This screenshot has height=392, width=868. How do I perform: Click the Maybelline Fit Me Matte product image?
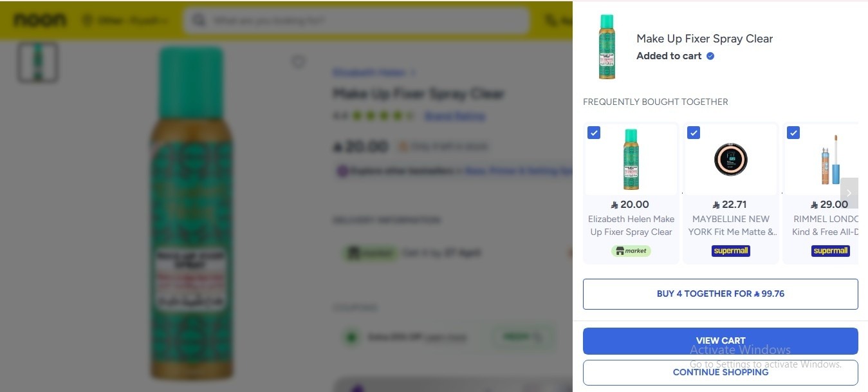(730, 159)
